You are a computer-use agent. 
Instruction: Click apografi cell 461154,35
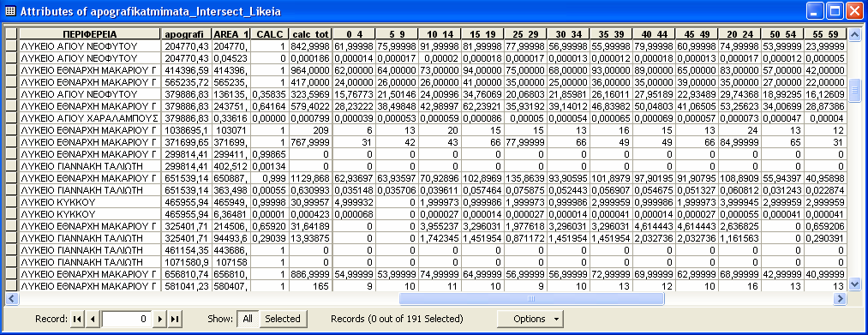click(x=187, y=249)
